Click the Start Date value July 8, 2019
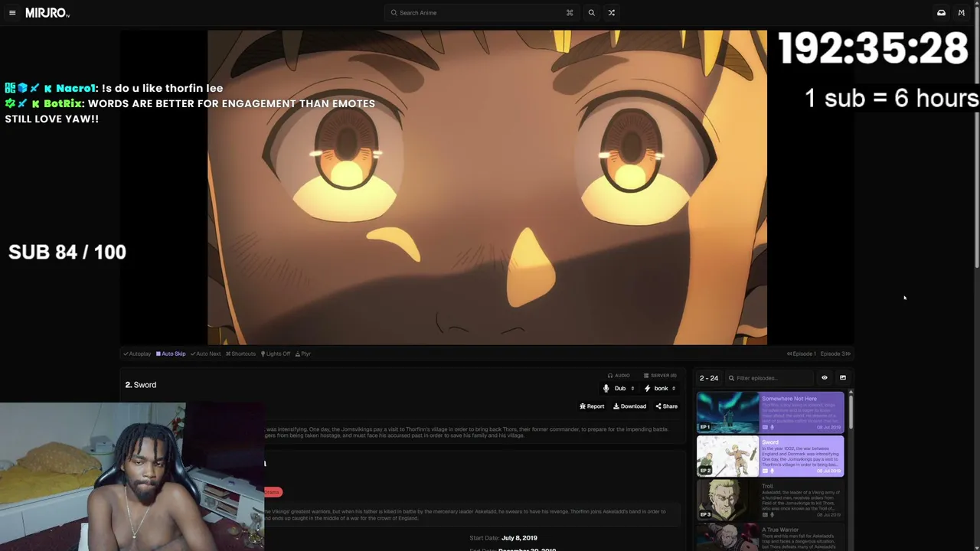The height and width of the screenshot is (551, 980). 519,538
